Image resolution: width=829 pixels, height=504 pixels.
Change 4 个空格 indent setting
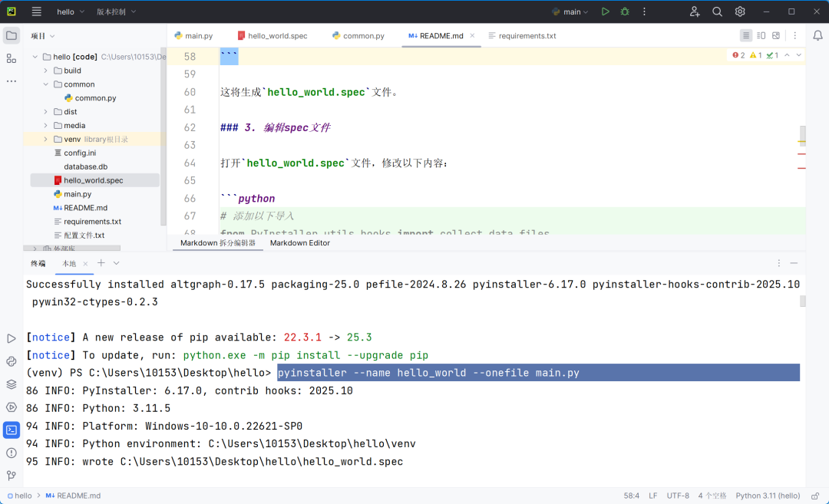(712, 496)
